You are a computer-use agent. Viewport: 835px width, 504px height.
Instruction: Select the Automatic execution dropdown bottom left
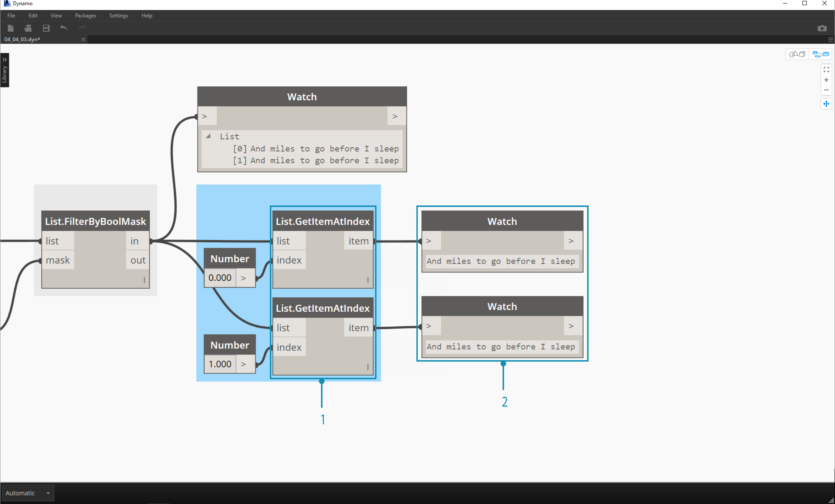(27, 493)
